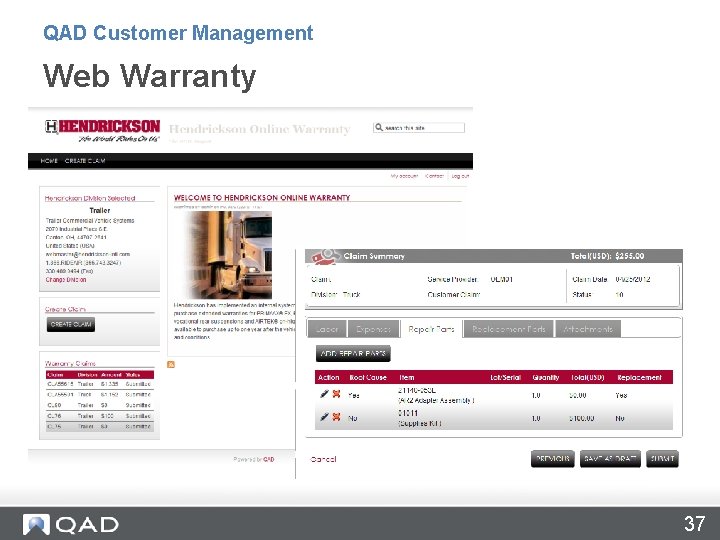This screenshot has width=720, height=540.
Task: Click the search magnifier icon
Action: pyautogui.click(x=379, y=127)
